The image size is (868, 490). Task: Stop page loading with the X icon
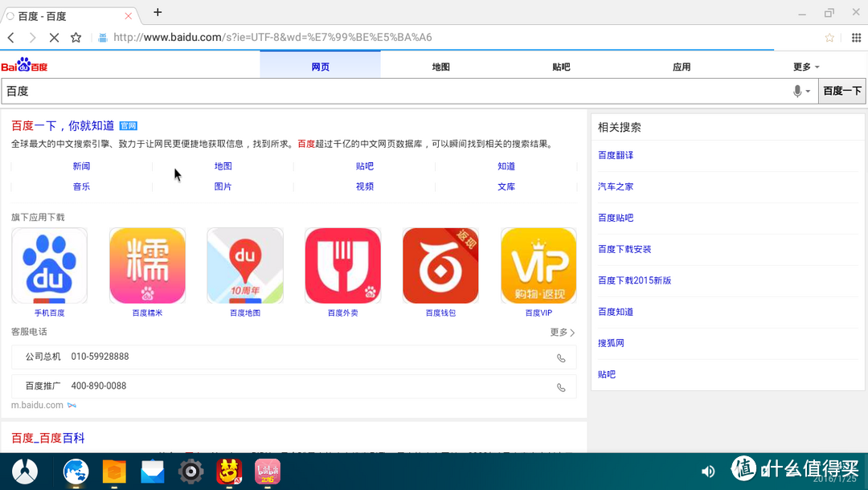[55, 38]
